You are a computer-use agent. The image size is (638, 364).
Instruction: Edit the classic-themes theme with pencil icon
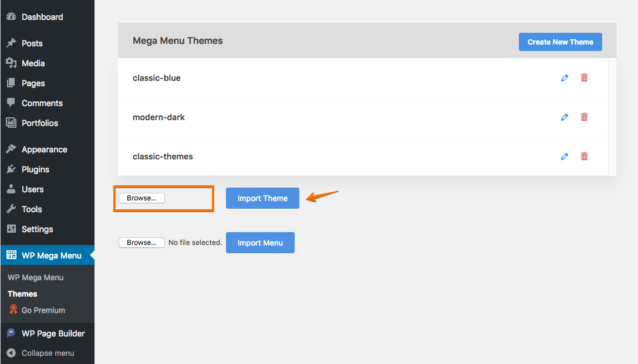click(565, 157)
